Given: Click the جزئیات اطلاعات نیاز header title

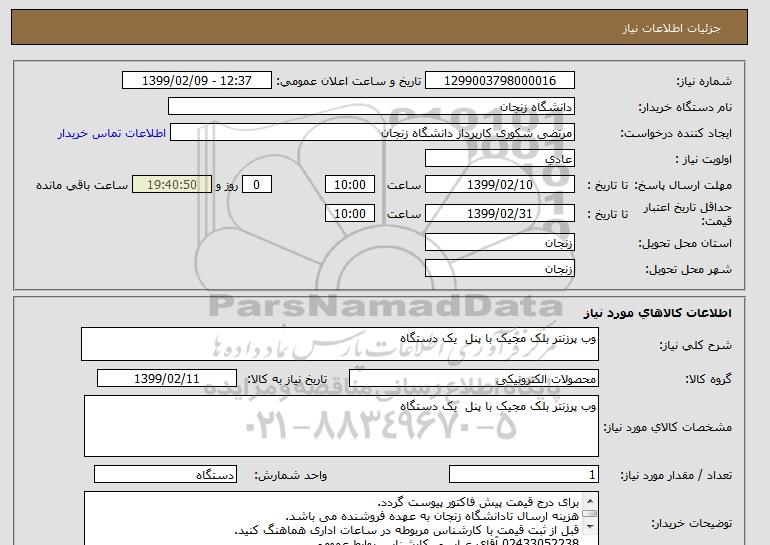Looking at the screenshot, I should tap(671, 28).
